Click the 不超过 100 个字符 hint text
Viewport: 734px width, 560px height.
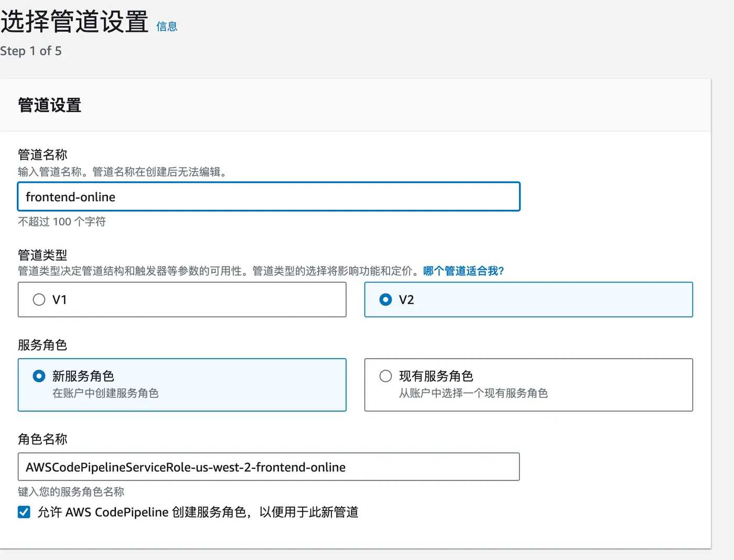(62, 222)
